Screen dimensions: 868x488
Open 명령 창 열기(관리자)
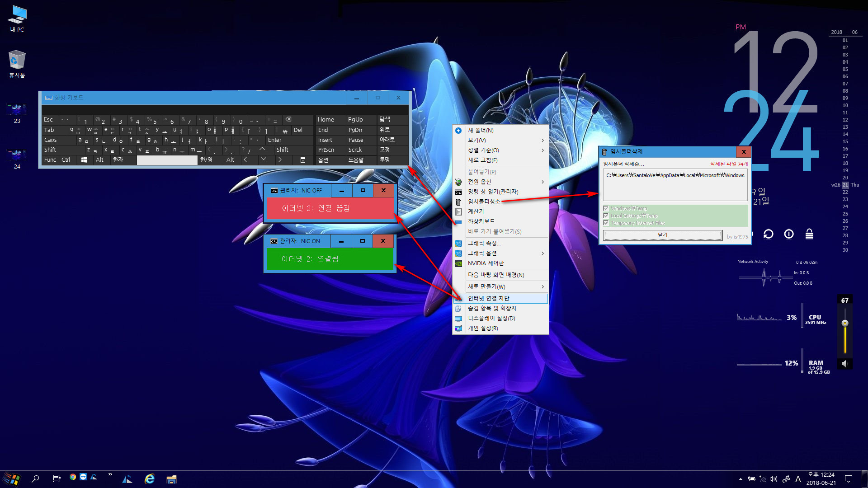tap(500, 192)
